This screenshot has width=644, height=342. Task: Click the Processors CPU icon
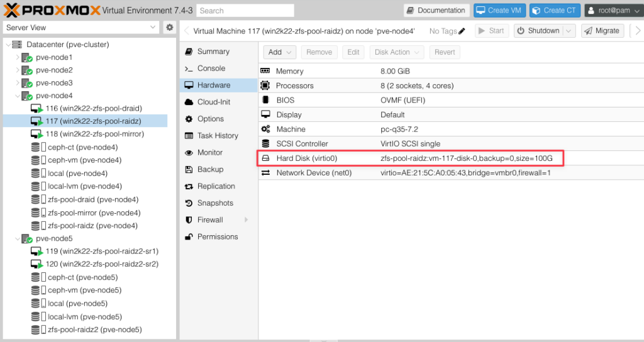click(265, 85)
